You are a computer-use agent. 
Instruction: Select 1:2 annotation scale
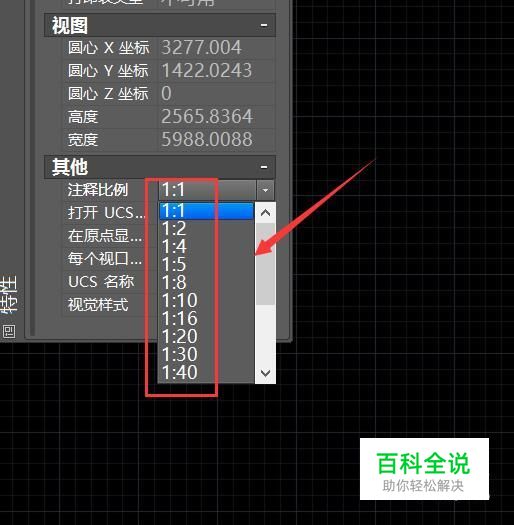point(206,229)
